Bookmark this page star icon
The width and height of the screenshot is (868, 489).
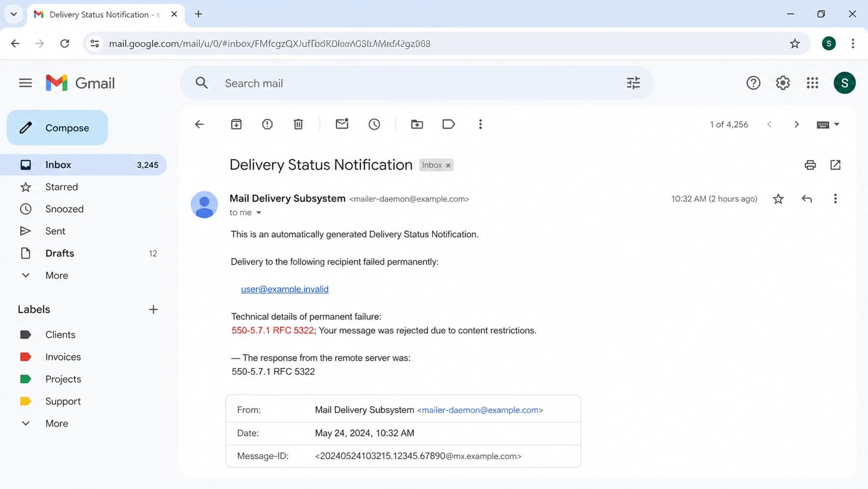coord(795,44)
